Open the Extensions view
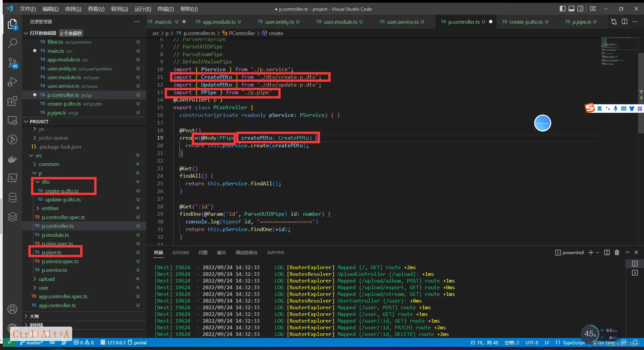The width and height of the screenshot is (644, 350). pos(12,101)
